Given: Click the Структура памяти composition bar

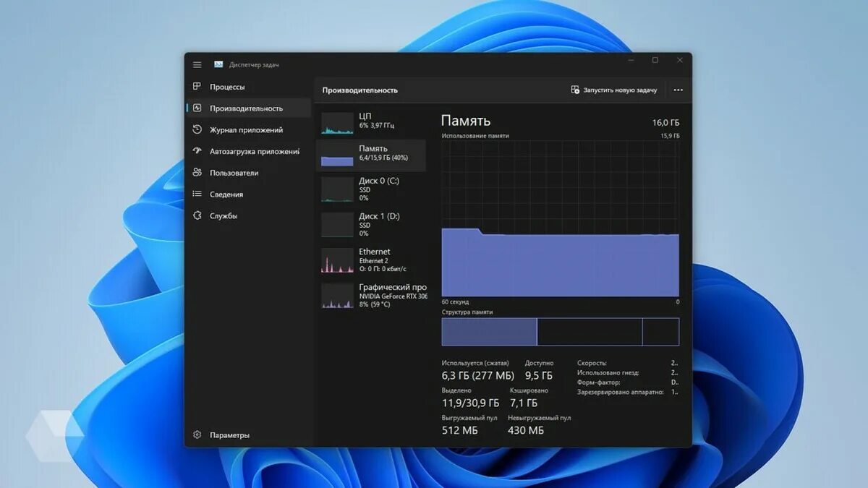Looking at the screenshot, I should 561,332.
